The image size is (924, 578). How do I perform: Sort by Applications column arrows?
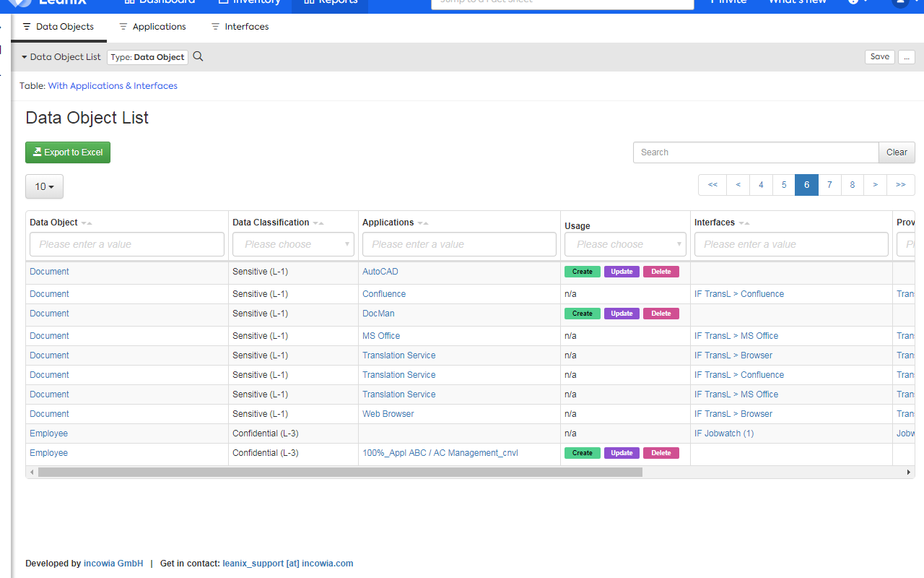(423, 223)
